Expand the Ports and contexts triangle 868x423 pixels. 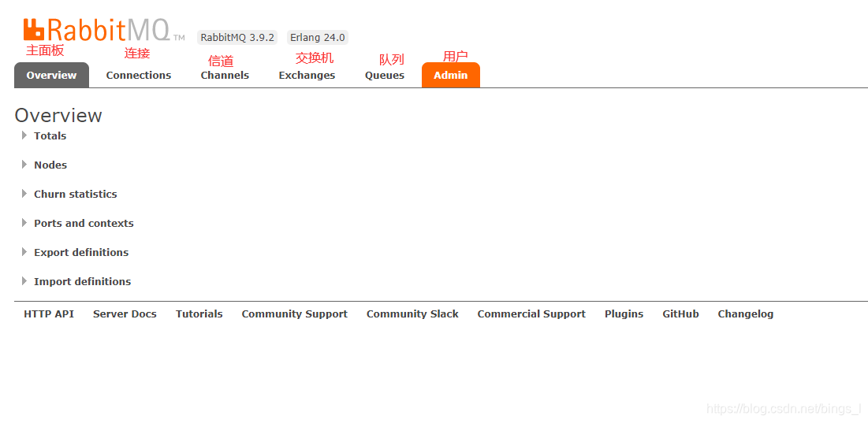[24, 223]
